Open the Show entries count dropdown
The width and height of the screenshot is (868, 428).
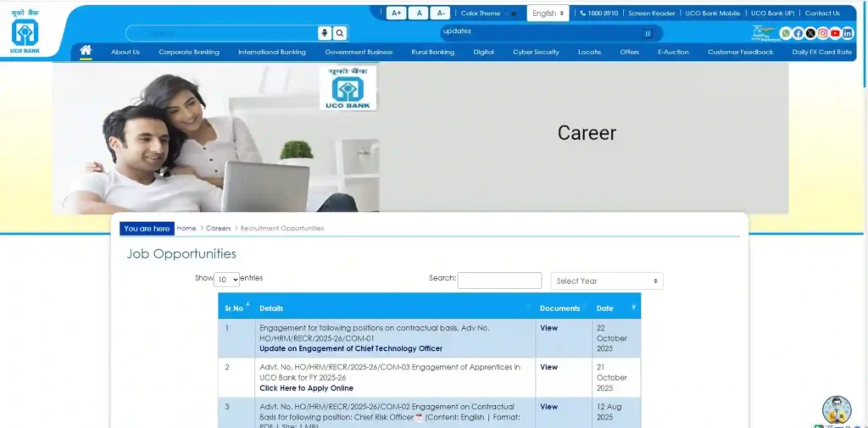226,279
